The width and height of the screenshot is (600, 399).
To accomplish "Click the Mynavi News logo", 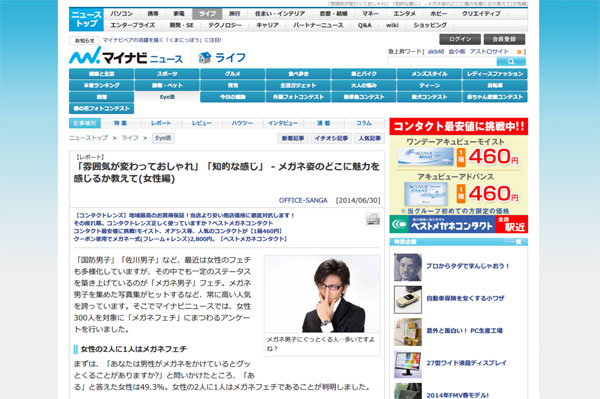I will pyautogui.click(x=126, y=56).
